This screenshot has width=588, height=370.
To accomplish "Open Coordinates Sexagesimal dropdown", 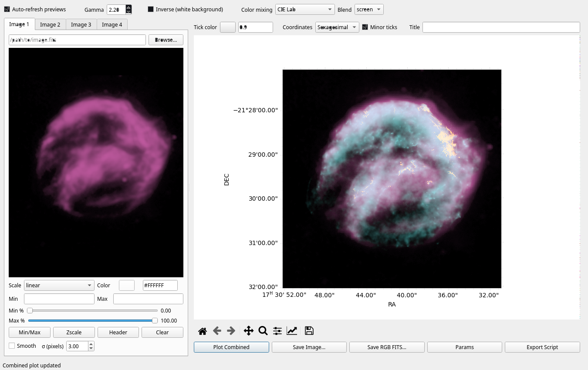I will 337,27.
